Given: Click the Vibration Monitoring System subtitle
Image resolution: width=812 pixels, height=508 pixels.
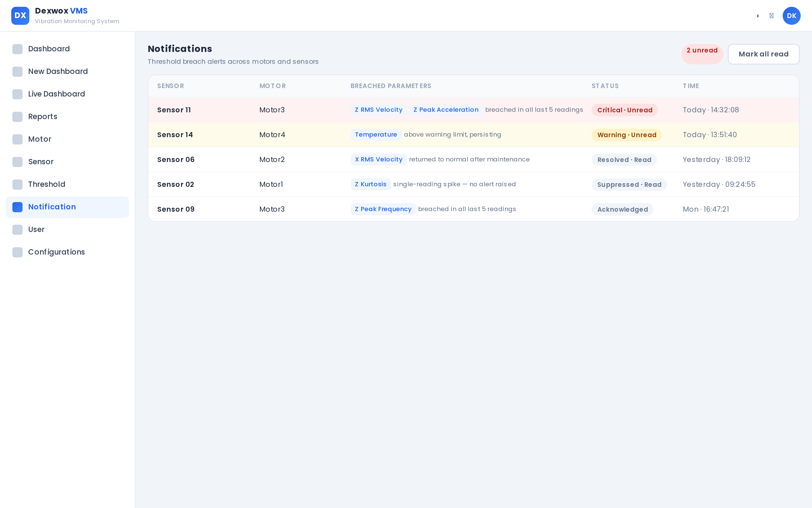Looking at the screenshot, I should click(x=77, y=21).
